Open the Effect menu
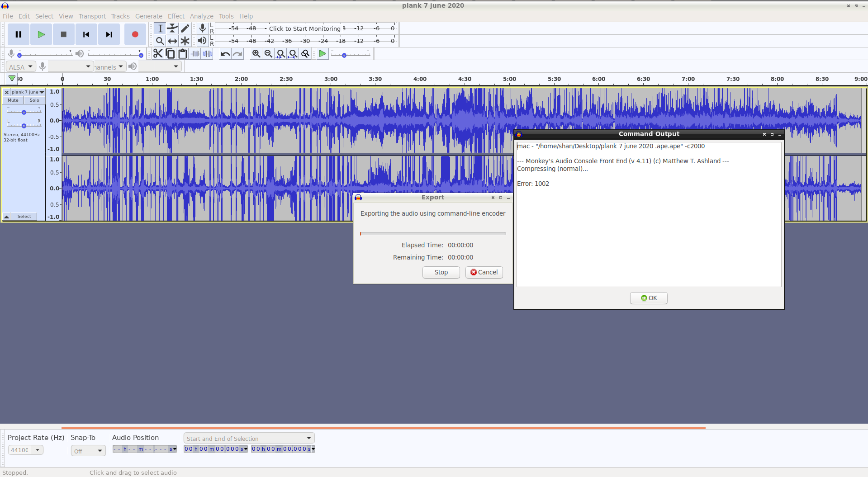Image resolution: width=868 pixels, height=477 pixels. (176, 16)
